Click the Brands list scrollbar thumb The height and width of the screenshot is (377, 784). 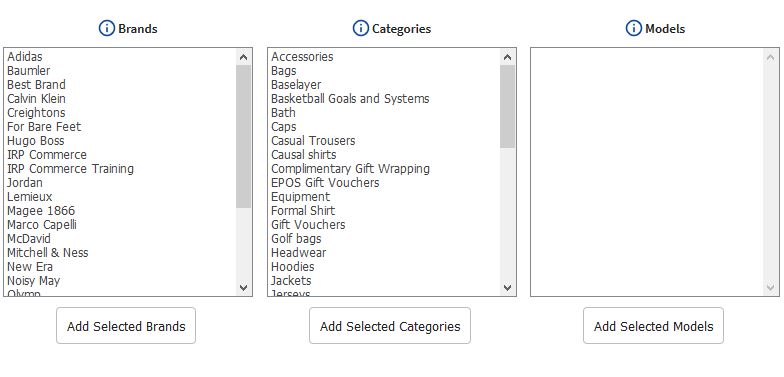tap(244, 136)
